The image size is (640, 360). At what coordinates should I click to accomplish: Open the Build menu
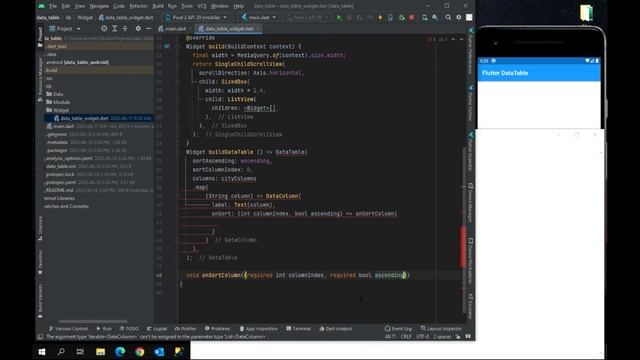(x=158, y=6)
